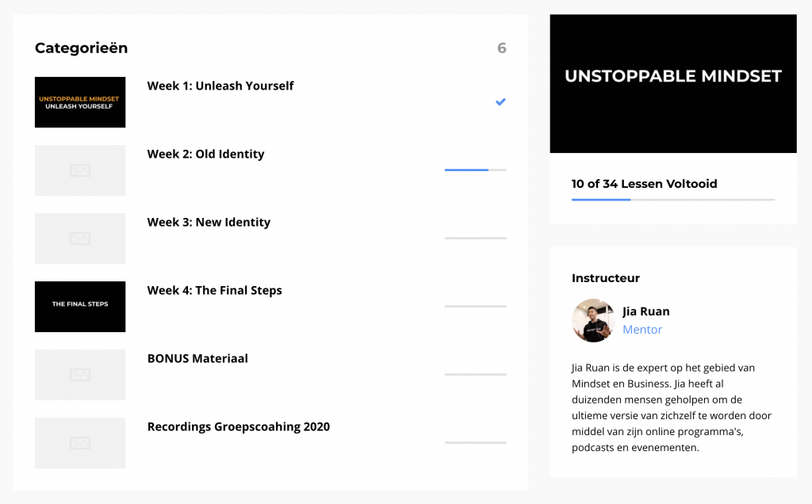Click the Categorieën heading
The height and width of the screenshot is (504, 812).
(82, 48)
